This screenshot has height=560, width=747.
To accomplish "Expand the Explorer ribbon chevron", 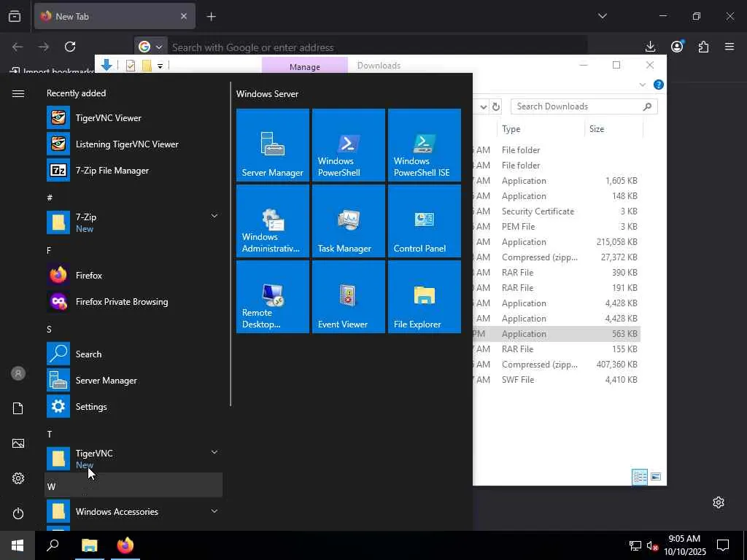I will 642,85.
